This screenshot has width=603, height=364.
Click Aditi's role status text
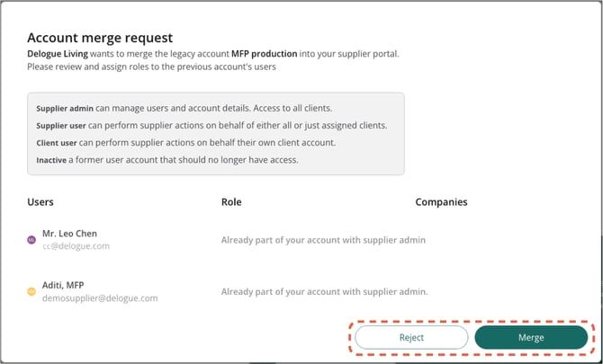point(324,291)
